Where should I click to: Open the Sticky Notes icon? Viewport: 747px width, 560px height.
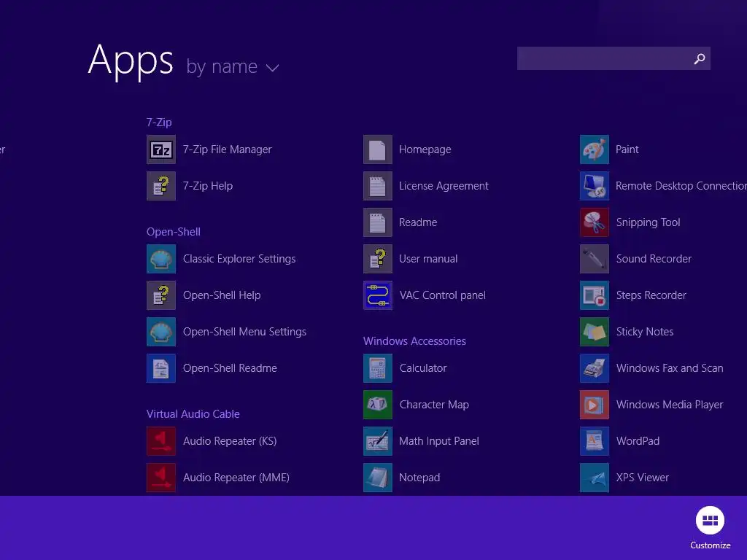click(x=595, y=332)
